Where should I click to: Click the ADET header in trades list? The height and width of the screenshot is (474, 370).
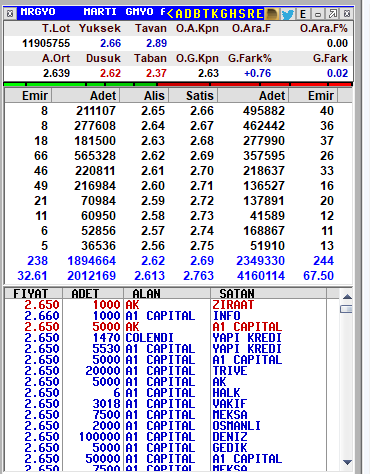(93, 293)
